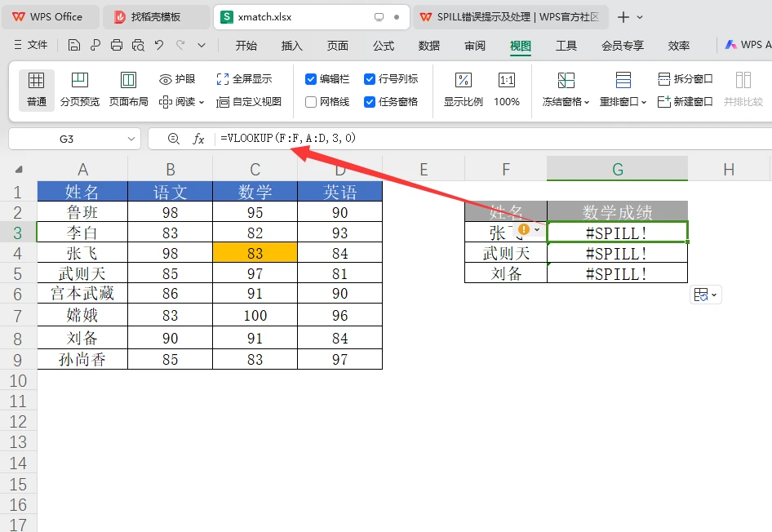Check the 网格线 checkbox
The image size is (772, 532).
coord(311,102)
